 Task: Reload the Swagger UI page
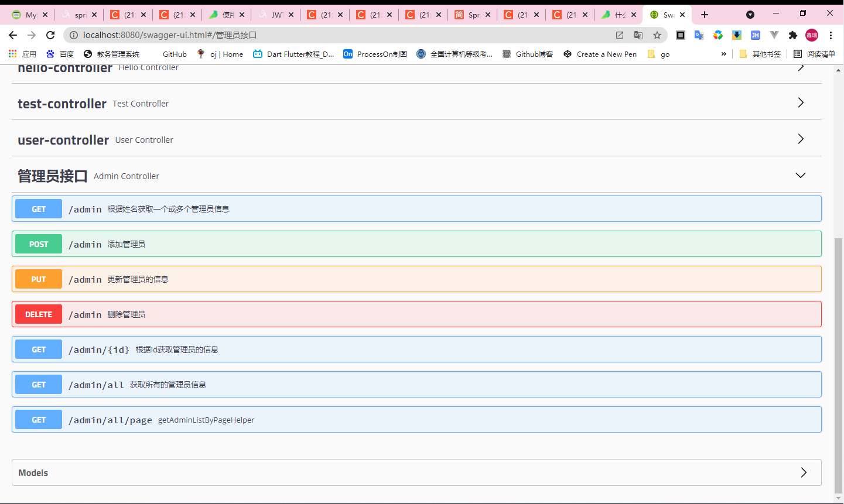(x=50, y=35)
